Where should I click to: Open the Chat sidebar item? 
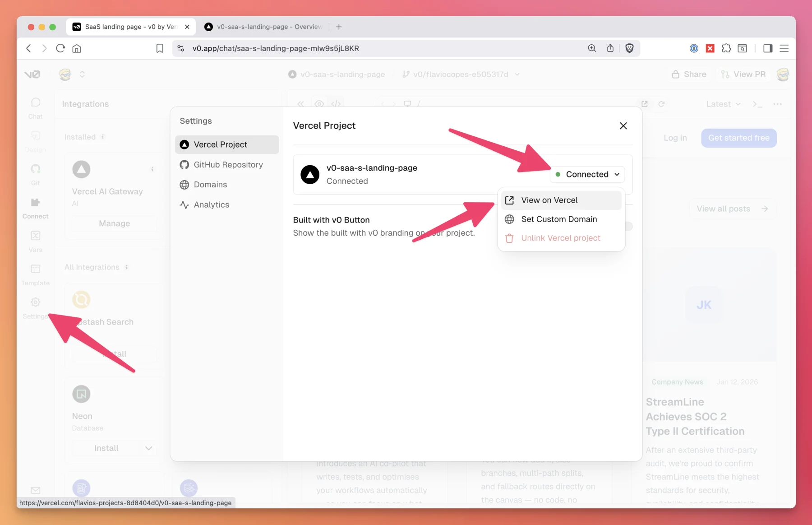[35, 108]
